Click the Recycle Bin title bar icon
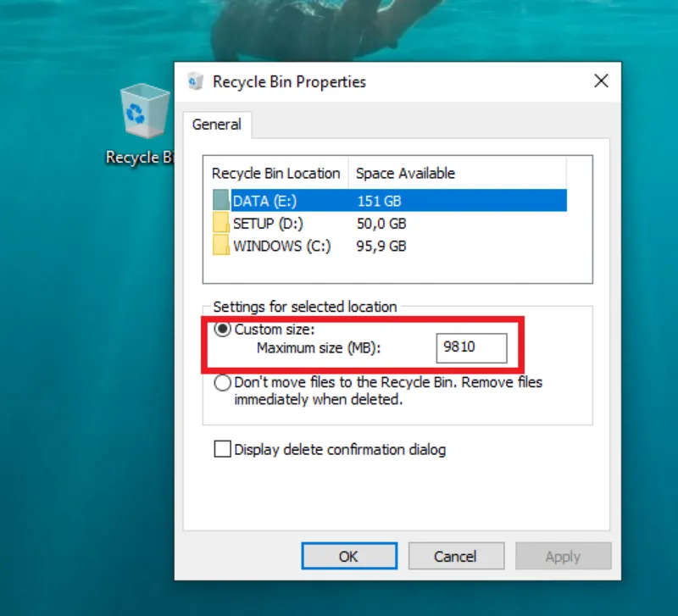 point(196,81)
